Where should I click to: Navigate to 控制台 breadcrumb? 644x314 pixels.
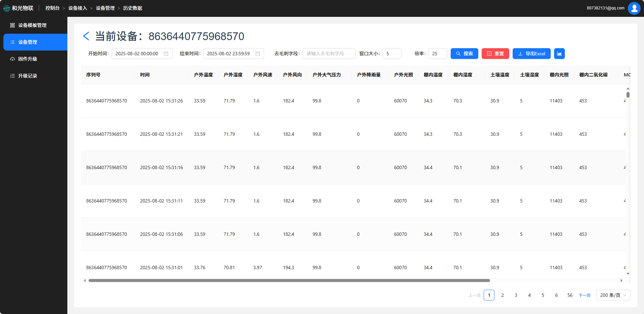click(x=53, y=8)
